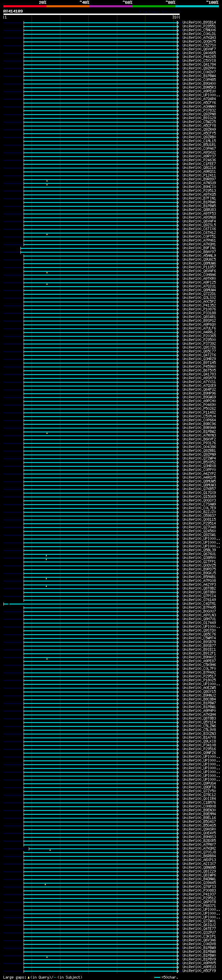The image size is (222, 980).
Task: Click the Large gaps legend text
Action: click(43, 977)
